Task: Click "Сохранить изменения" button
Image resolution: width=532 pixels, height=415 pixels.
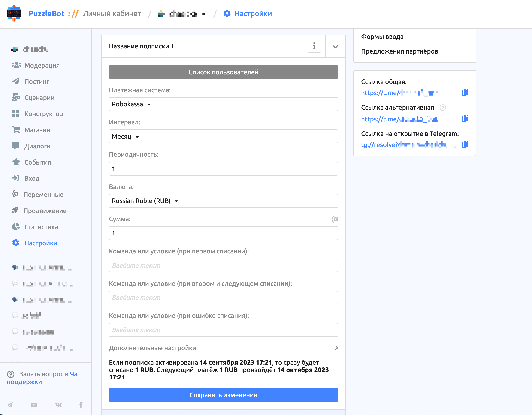Action: (x=223, y=395)
